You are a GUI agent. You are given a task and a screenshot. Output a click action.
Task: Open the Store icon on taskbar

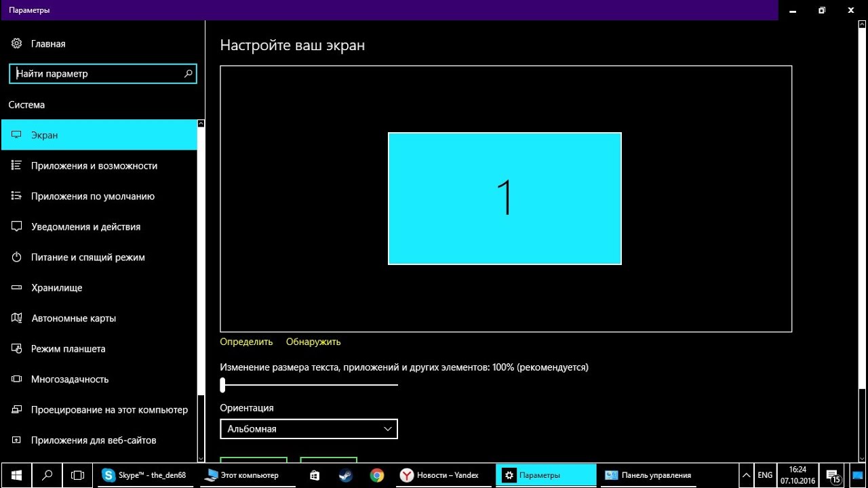tap(315, 475)
